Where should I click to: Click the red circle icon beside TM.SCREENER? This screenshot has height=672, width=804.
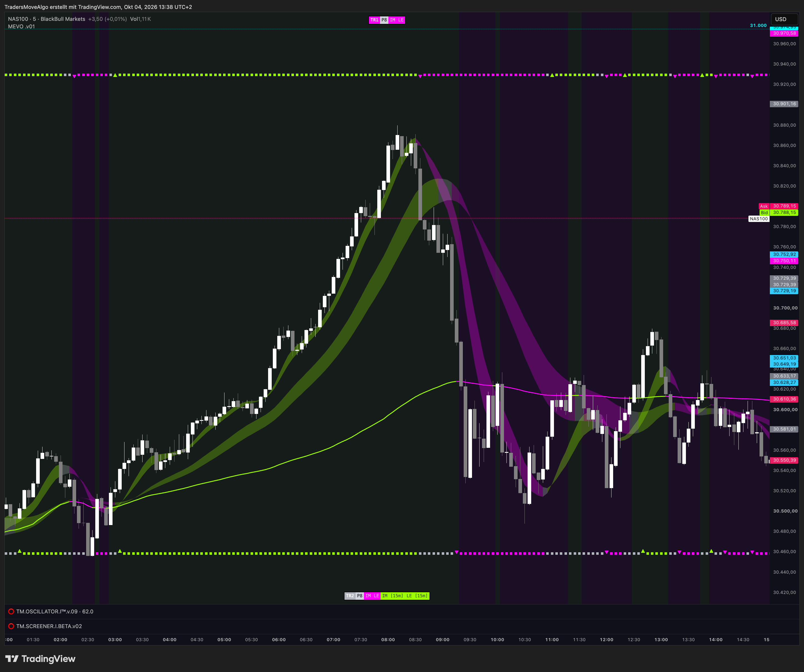coord(11,626)
